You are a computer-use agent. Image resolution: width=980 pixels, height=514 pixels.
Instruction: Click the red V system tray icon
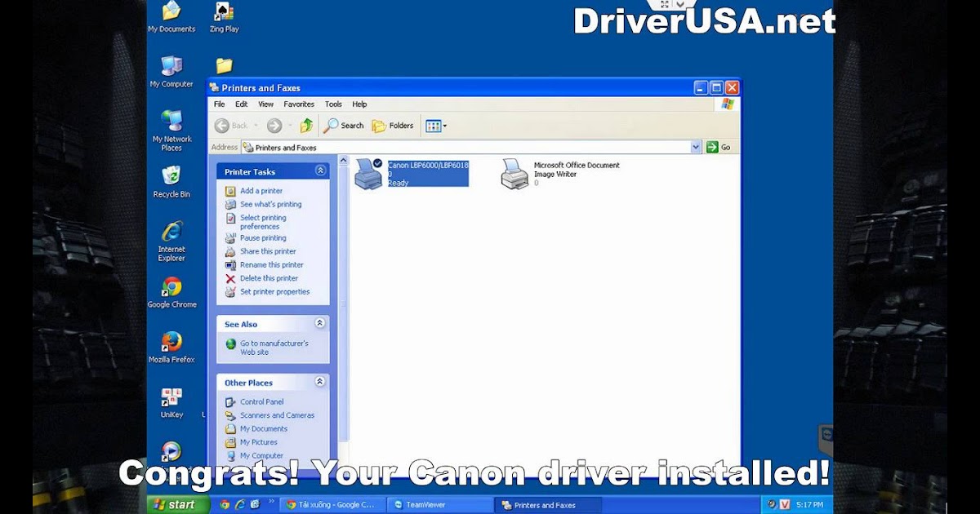[x=785, y=504]
